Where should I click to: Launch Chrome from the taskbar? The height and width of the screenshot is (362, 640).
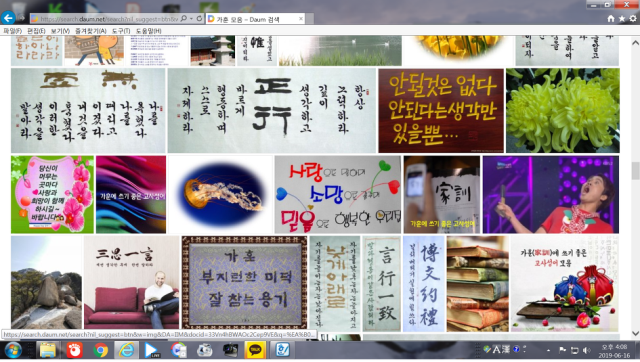point(100,350)
